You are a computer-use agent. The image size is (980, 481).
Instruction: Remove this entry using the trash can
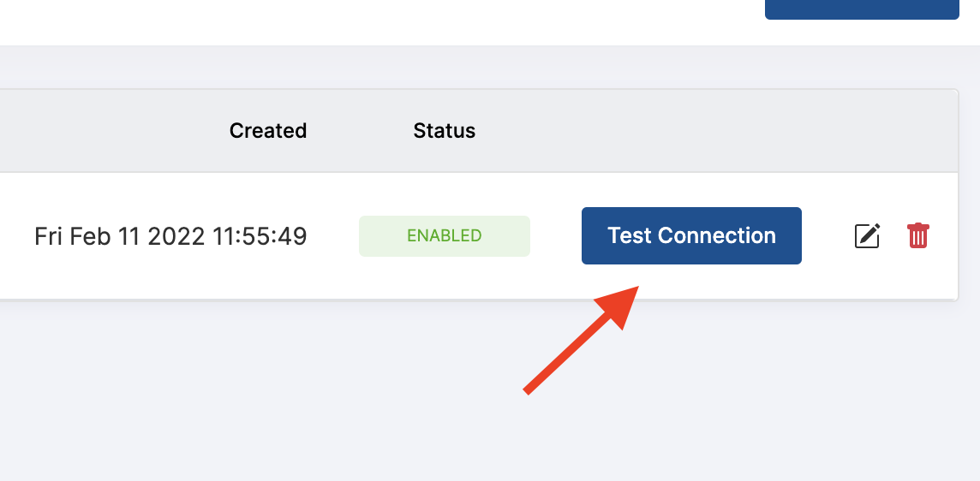[x=918, y=235]
